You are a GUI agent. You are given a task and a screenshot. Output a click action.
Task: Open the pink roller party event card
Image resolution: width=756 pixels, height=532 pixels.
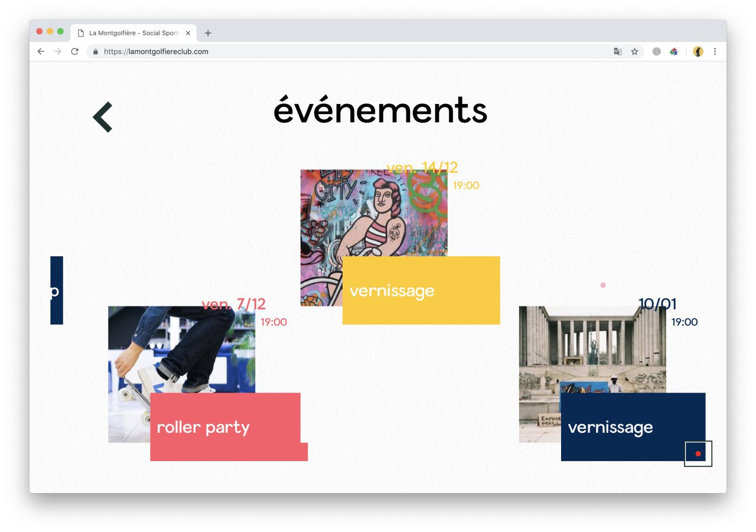point(229,427)
